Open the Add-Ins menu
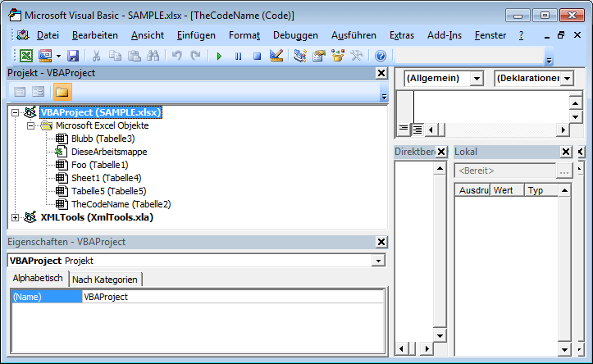593x364 pixels. coord(445,35)
